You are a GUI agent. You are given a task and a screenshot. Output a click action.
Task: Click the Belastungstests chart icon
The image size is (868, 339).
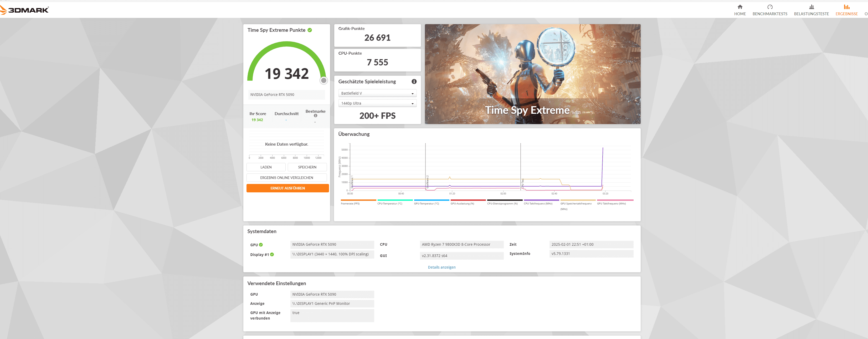811,7
